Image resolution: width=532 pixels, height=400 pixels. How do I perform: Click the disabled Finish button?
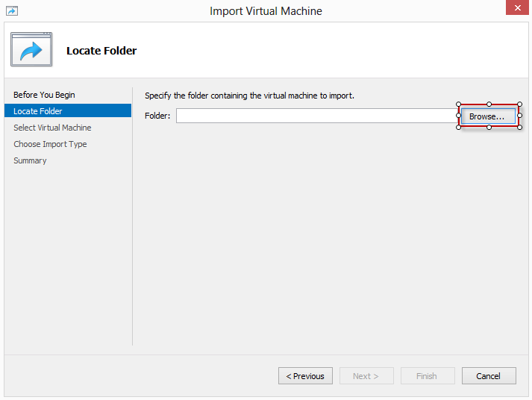click(428, 376)
